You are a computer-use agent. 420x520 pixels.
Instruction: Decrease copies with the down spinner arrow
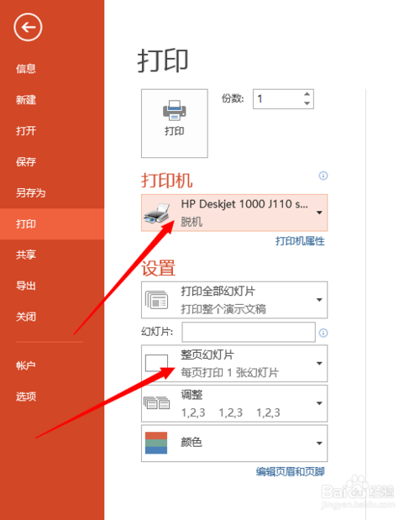pos(307,103)
